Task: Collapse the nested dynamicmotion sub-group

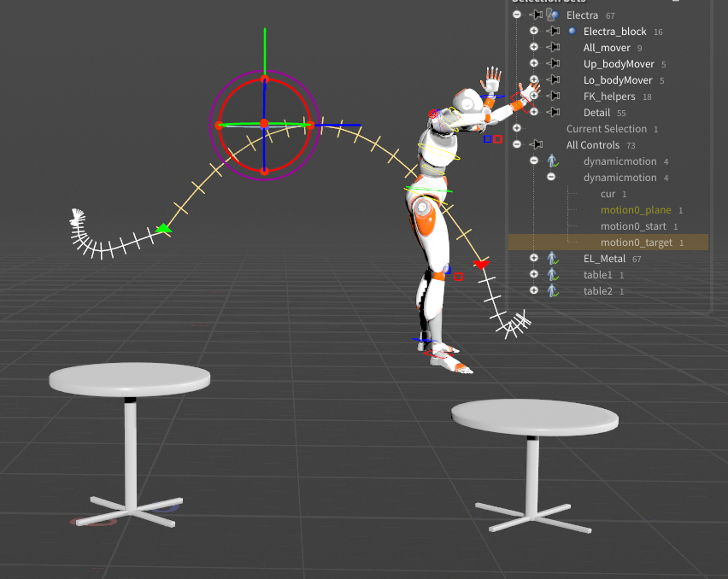Action: click(551, 178)
